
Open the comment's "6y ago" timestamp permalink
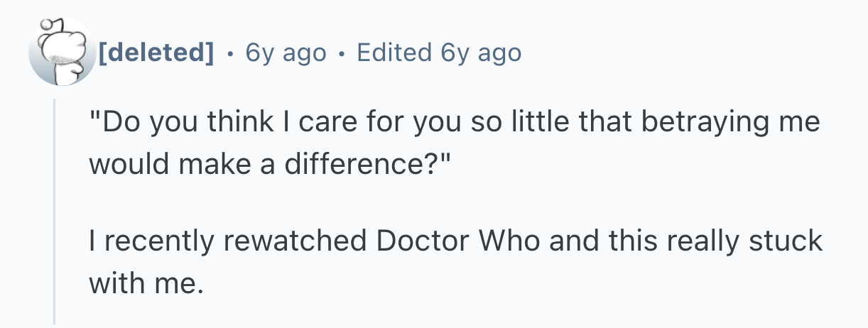click(286, 53)
